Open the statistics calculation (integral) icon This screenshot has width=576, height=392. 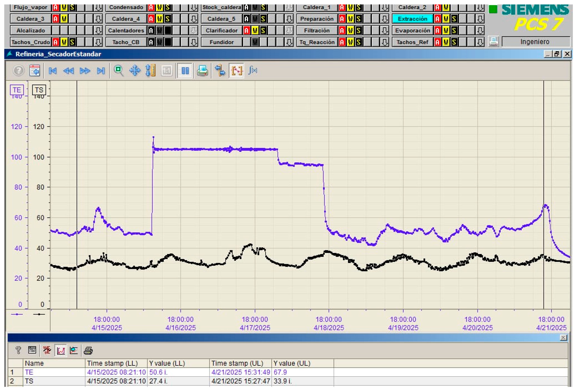(x=253, y=71)
